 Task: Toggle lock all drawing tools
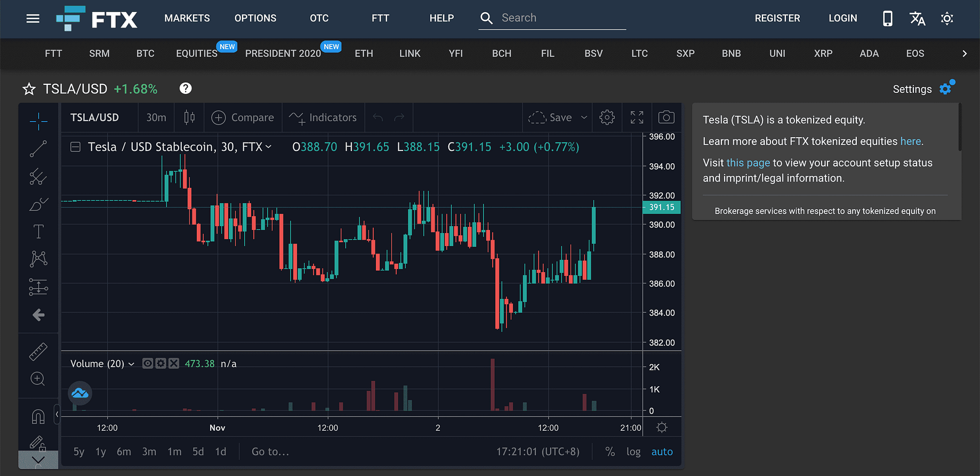37,443
